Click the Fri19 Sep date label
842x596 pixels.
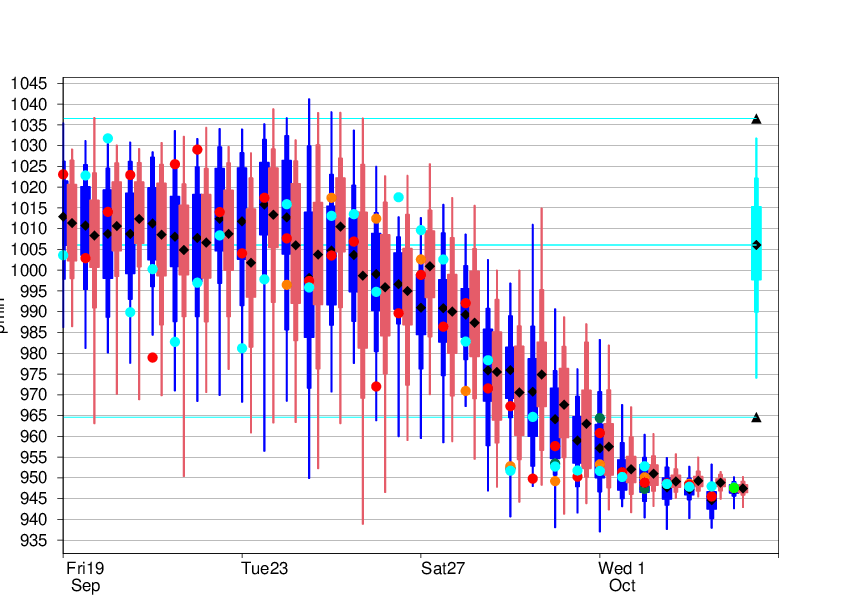(85, 576)
